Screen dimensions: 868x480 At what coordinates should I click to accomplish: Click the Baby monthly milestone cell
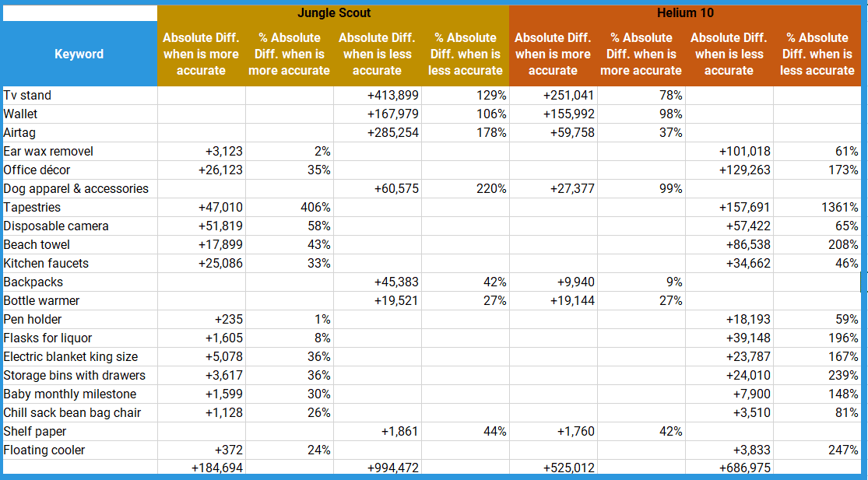point(79,394)
